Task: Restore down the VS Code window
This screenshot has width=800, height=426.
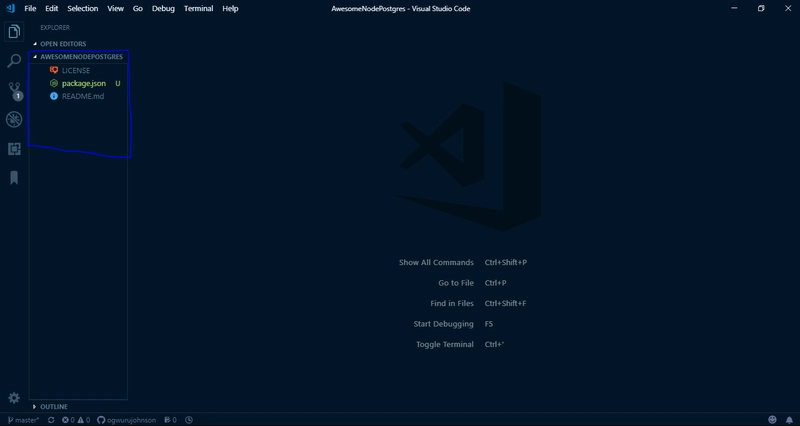Action: (x=761, y=8)
